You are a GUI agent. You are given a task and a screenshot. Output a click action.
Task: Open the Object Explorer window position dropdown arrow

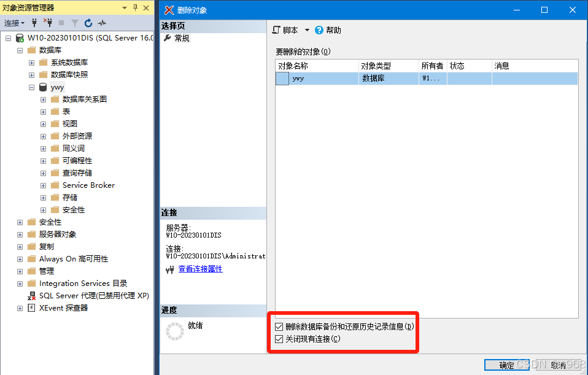coord(125,8)
